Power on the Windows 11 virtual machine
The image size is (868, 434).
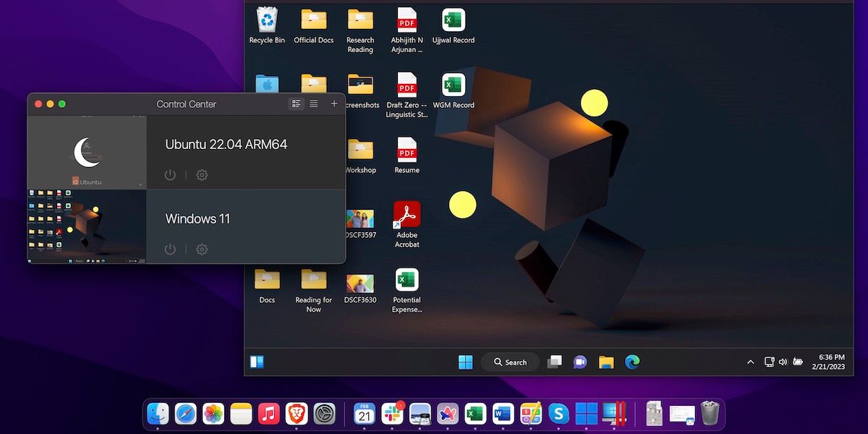[x=170, y=250]
